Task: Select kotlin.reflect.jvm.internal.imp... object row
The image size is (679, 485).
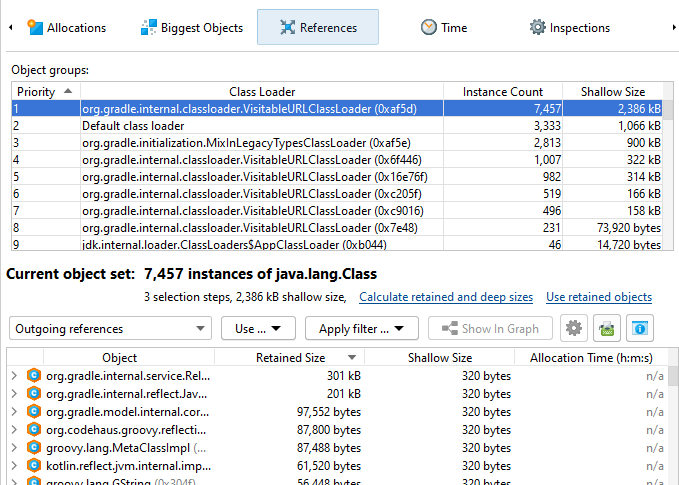Action: click(338, 466)
